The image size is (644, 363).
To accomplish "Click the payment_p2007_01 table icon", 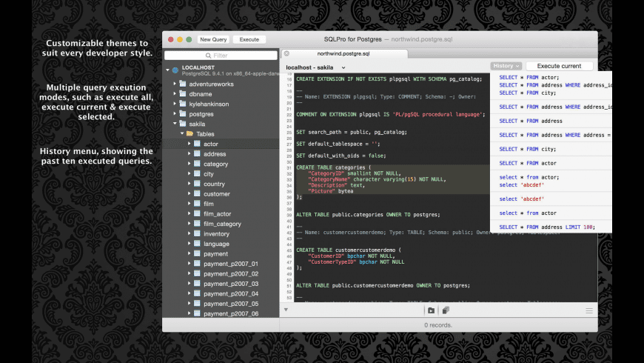I will pyautogui.click(x=197, y=263).
